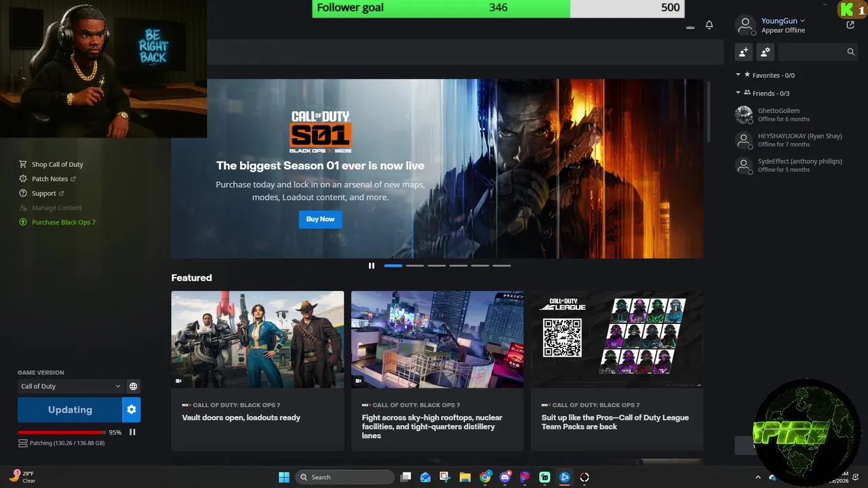Screen dimensions: 868x488
Task: Click the Add Friend icon
Action: [744, 52]
